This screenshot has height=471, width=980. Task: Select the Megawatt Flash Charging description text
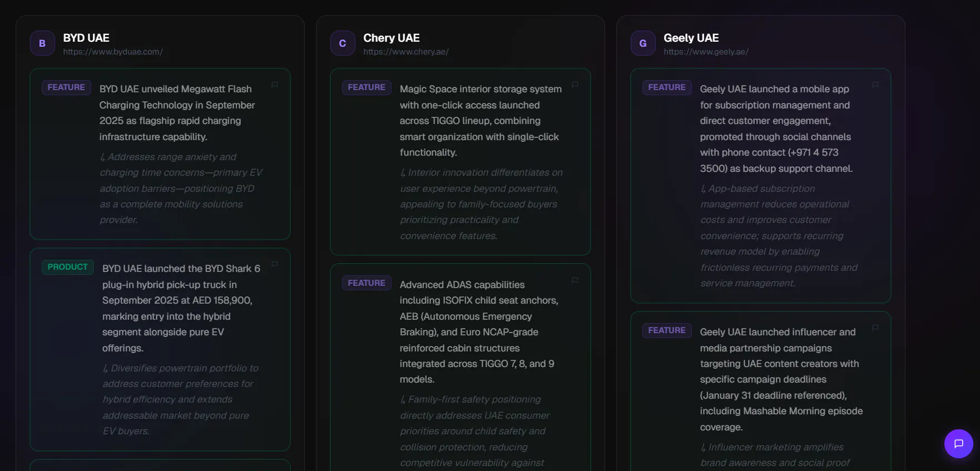[177, 113]
